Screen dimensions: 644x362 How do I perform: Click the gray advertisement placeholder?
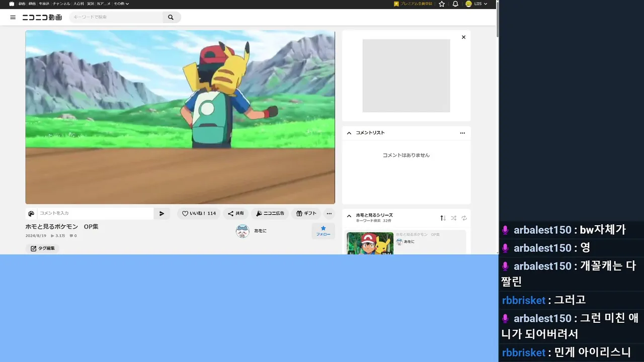(406, 76)
